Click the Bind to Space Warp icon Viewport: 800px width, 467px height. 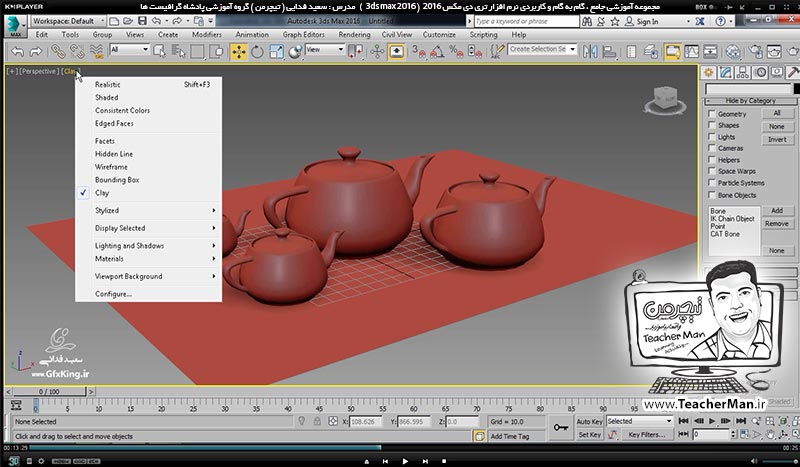click(96, 51)
